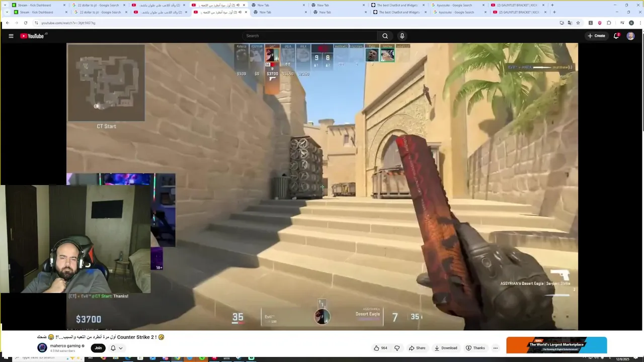
Task: Click the 4.51M subscribers text
Action: pyautogui.click(x=62, y=351)
